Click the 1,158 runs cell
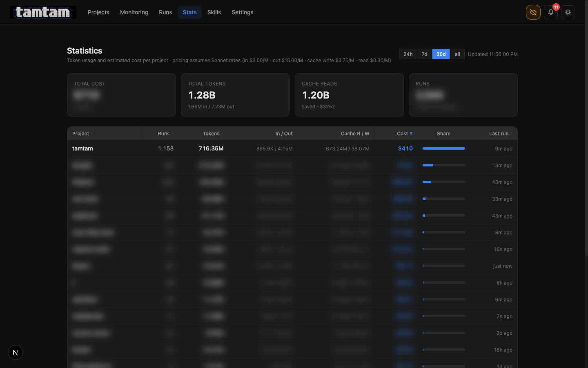The width and height of the screenshot is (588, 368). coord(166,148)
